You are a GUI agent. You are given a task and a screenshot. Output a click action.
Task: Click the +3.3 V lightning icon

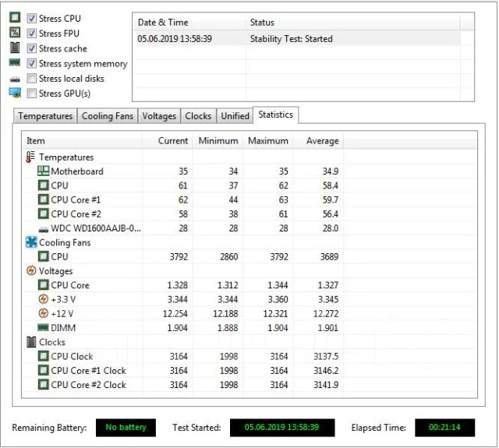44,299
